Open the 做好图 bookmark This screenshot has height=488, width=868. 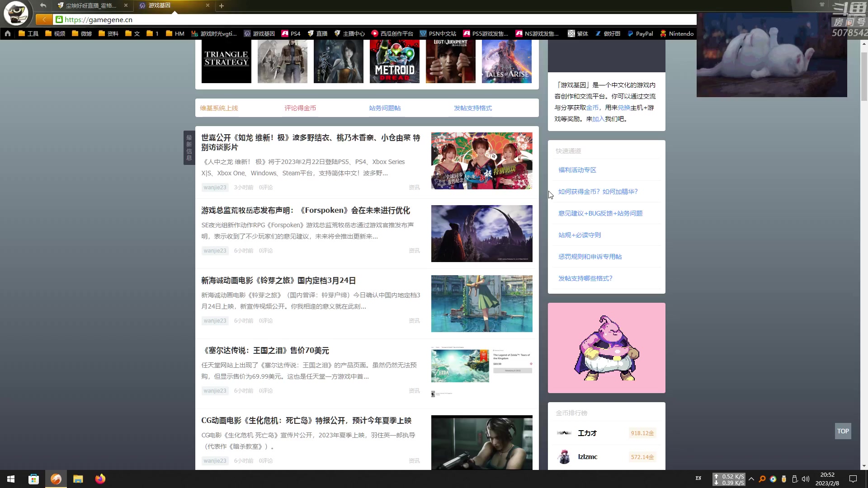(x=608, y=33)
